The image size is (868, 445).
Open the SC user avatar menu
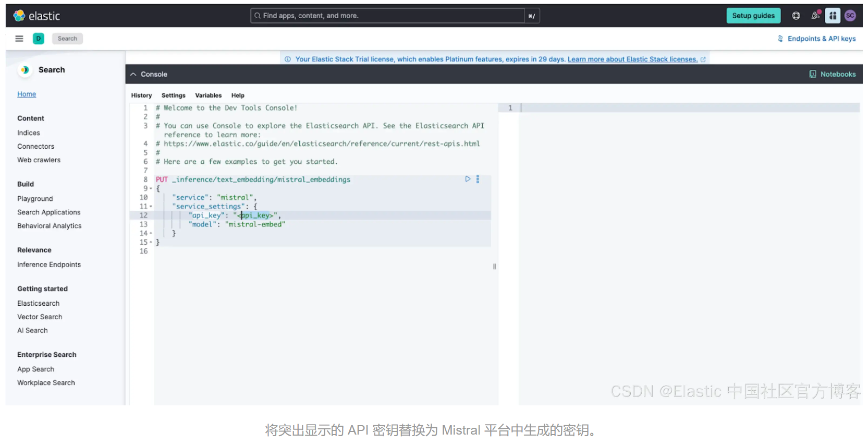pyautogui.click(x=850, y=16)
